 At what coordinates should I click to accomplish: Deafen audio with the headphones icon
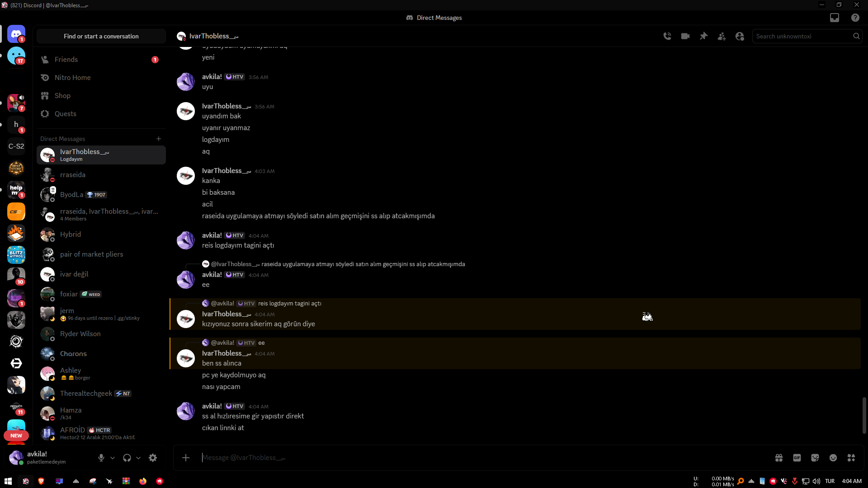(x=127, y=458)
